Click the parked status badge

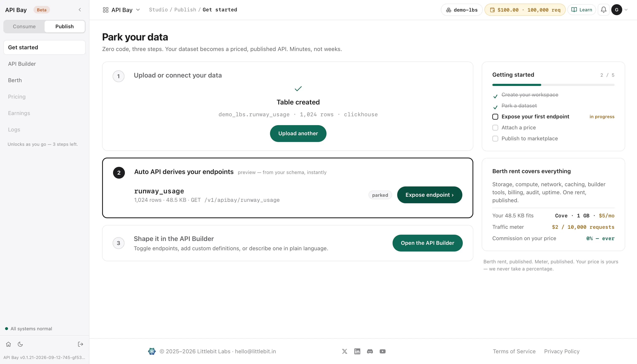point(380,195)
